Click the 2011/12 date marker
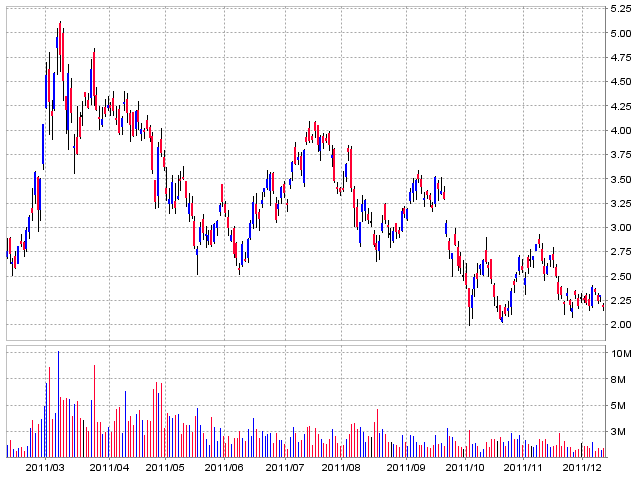This screenshot has height=480, width=640. [582, 467]
